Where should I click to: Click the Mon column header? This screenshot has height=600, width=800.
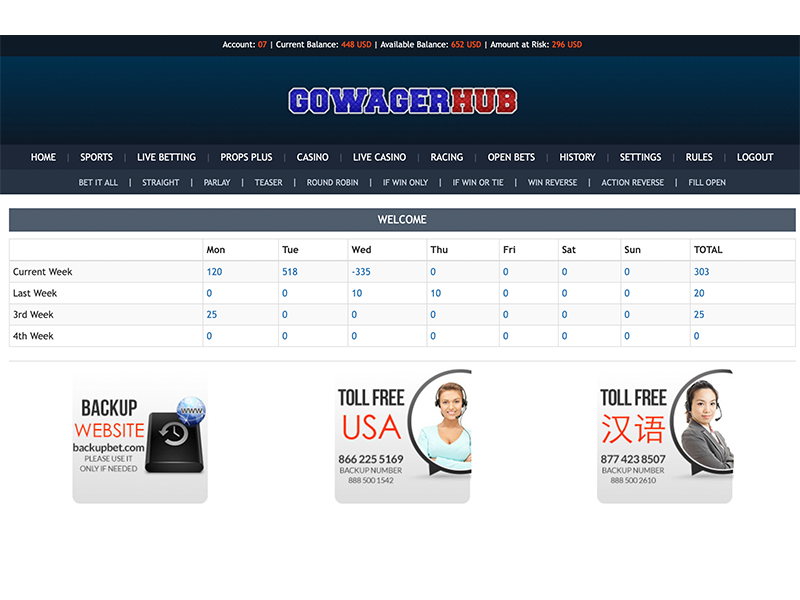tap(216, 249)
